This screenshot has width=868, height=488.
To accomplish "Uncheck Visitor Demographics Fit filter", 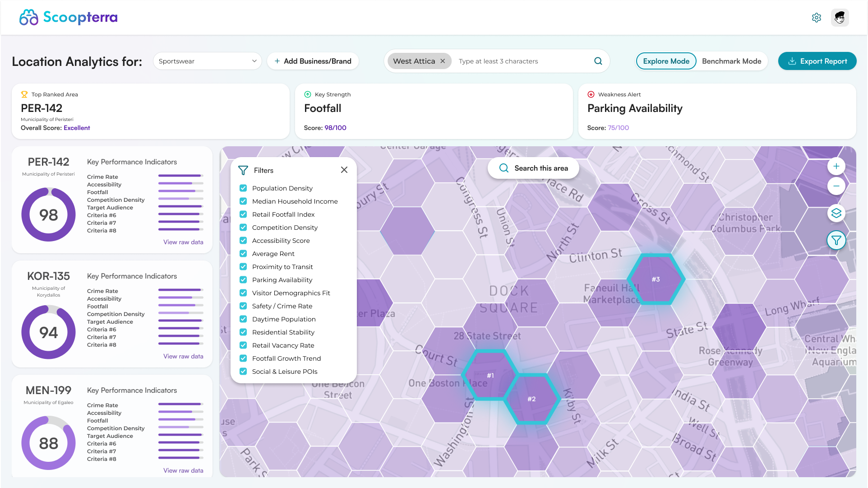I will click(243, 293).
